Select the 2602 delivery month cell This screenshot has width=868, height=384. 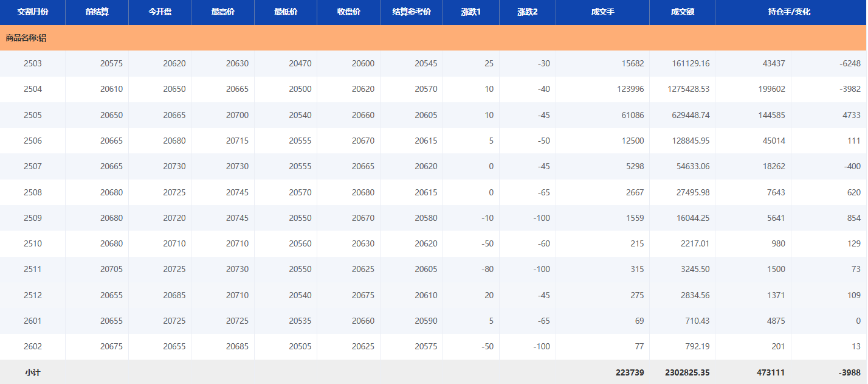(x=33, y=346)
